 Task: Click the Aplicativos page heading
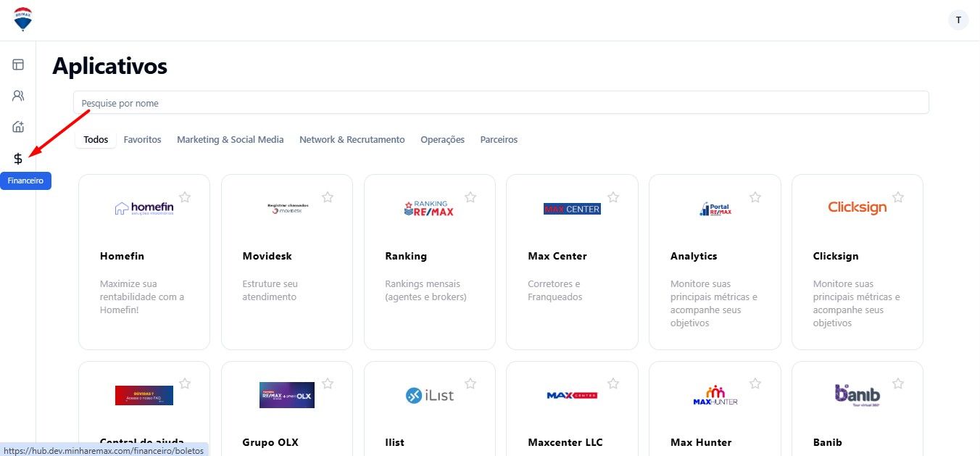tap(109, 66)
